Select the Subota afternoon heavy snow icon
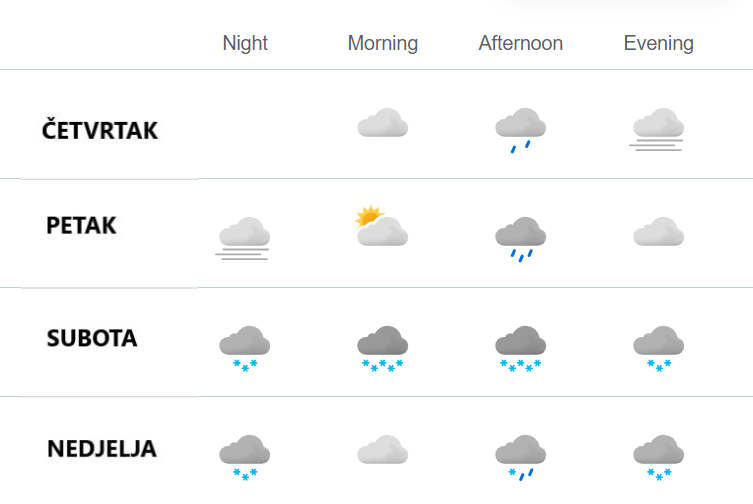Image resolution: width=753 pixels, height=504 pixels. coord(521,349)
